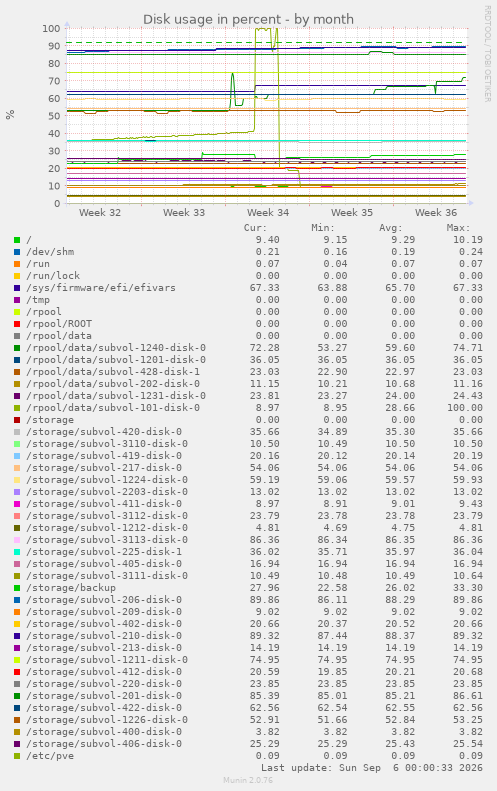Select /storage/subvol-1226-disk-0 label
This screenshot has height=791, width=497.
[x=107, y=720]
